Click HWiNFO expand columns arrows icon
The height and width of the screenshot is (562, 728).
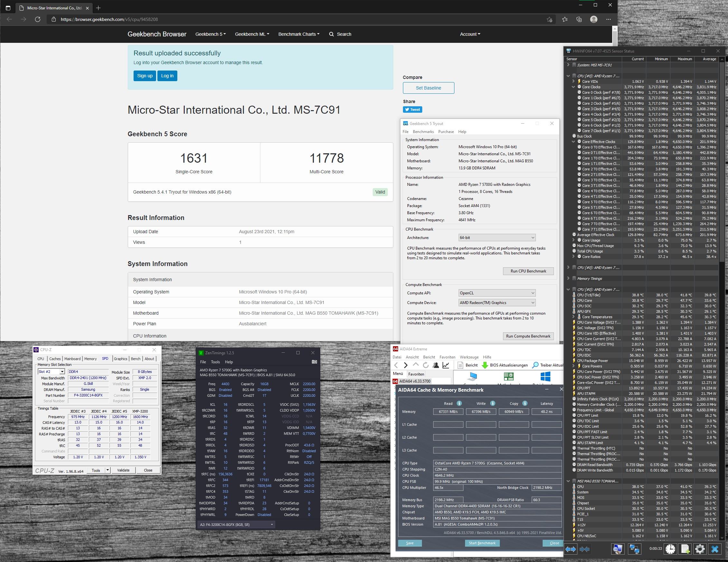pyautogui.click(x=570, y=549)
